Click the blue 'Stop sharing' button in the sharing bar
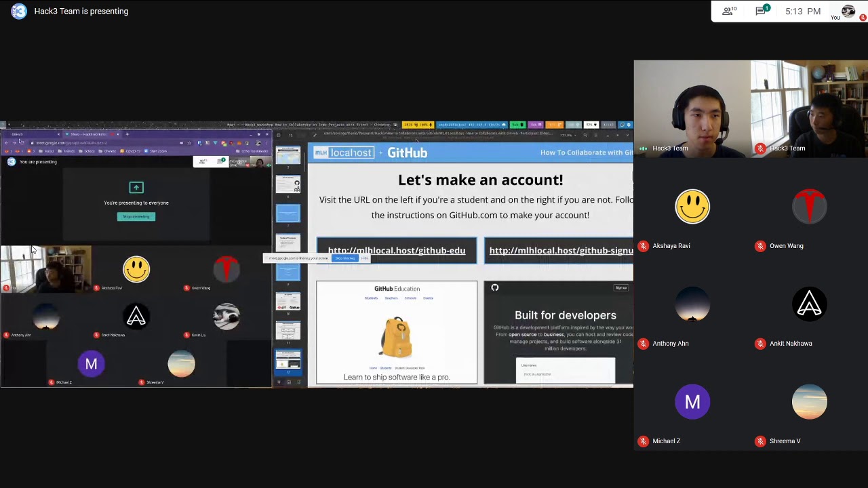This screenshot has height=488, width=868. coord(344,258)
